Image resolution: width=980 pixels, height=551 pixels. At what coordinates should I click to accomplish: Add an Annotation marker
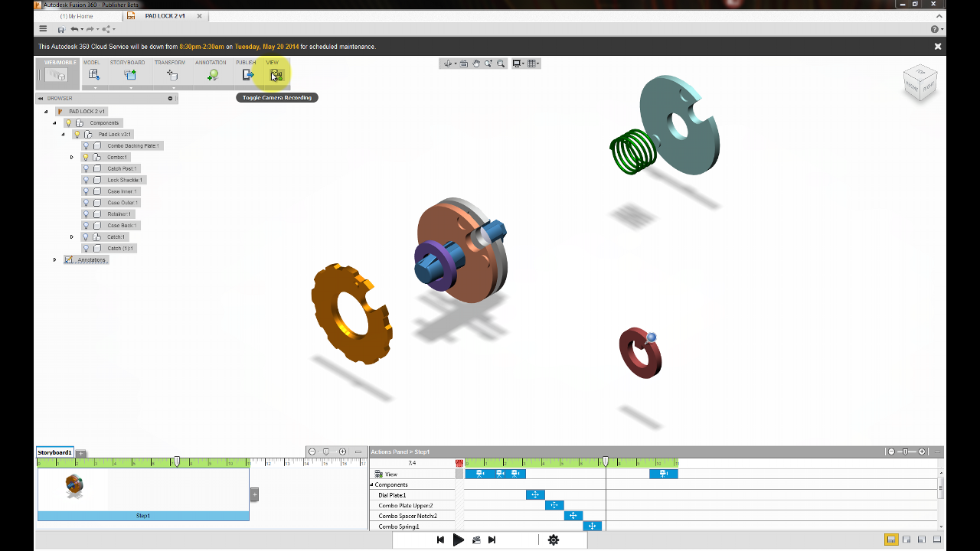click(x=212, y=74)
